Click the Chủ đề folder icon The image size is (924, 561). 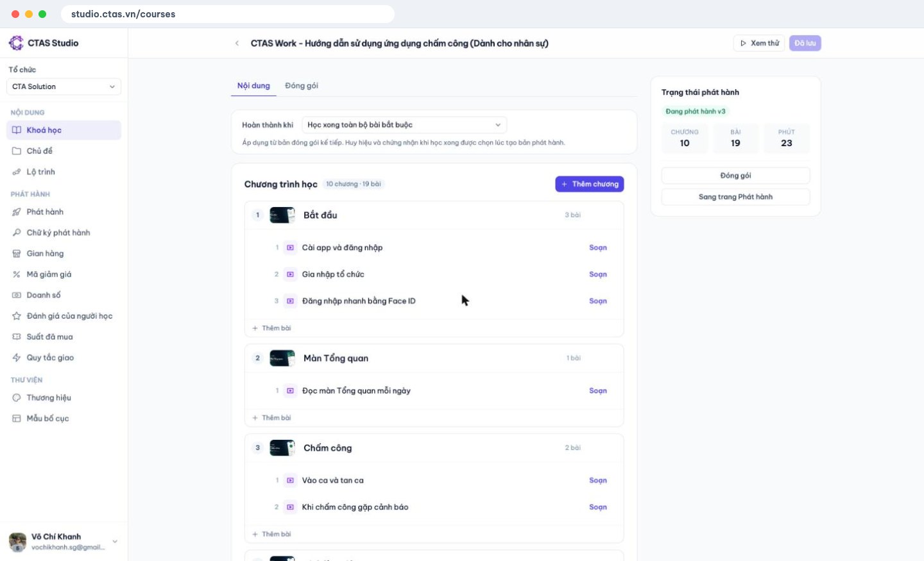[17, 151]
